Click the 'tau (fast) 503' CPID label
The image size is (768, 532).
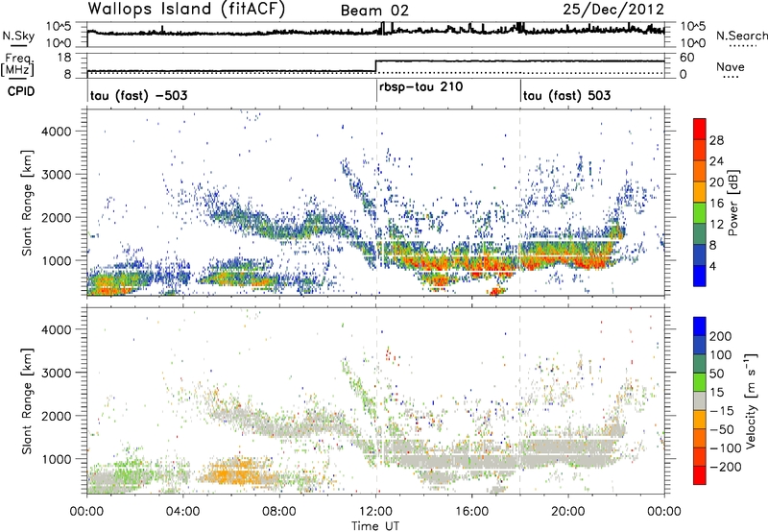(x=566, y=95)
